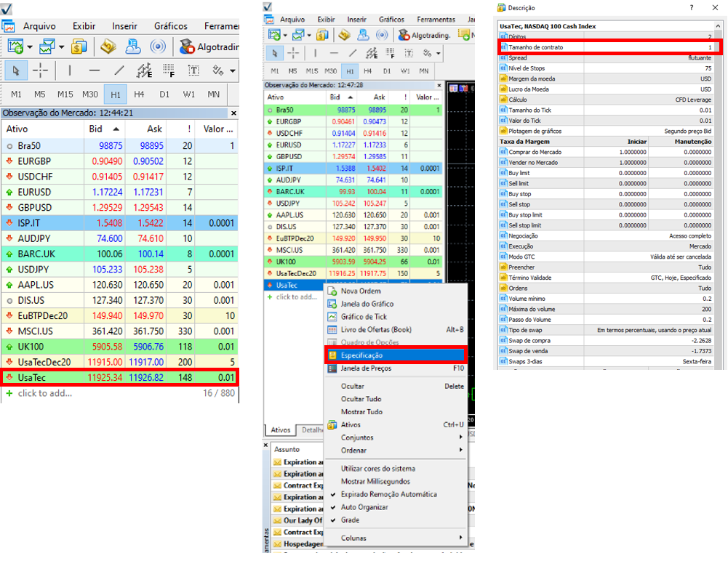This screenshot has height=561, width=728.
Task: Click the new order icon next to Algotrading in 12:47:28 window
Action: tap(464, 35)
